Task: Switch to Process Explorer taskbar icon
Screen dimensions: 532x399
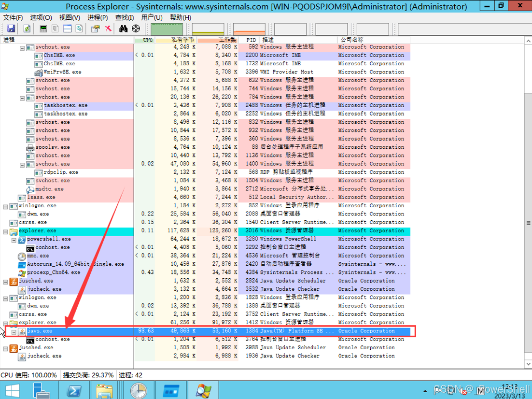Action: pos(203,390)
